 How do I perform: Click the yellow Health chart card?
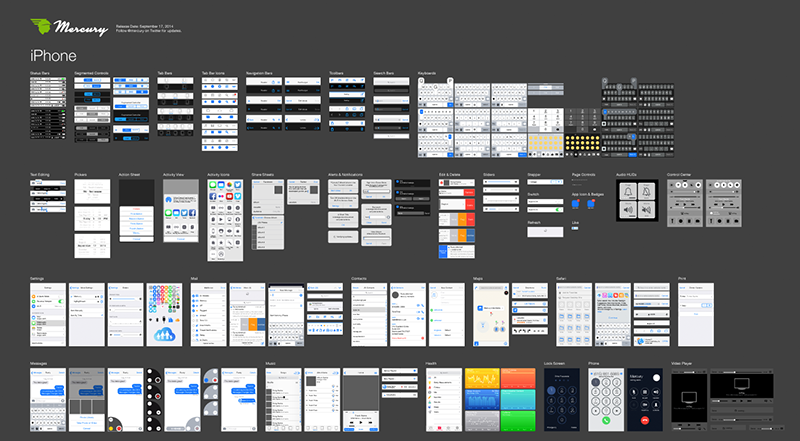pos(482,378)
